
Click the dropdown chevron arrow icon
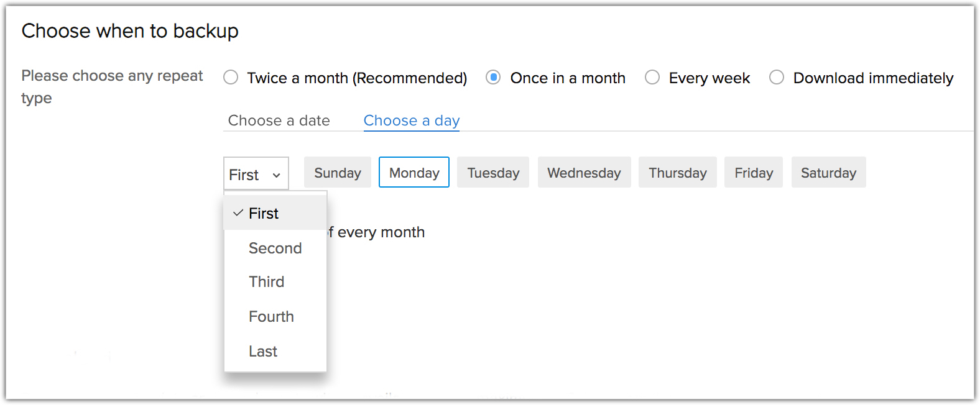[277, 175]
